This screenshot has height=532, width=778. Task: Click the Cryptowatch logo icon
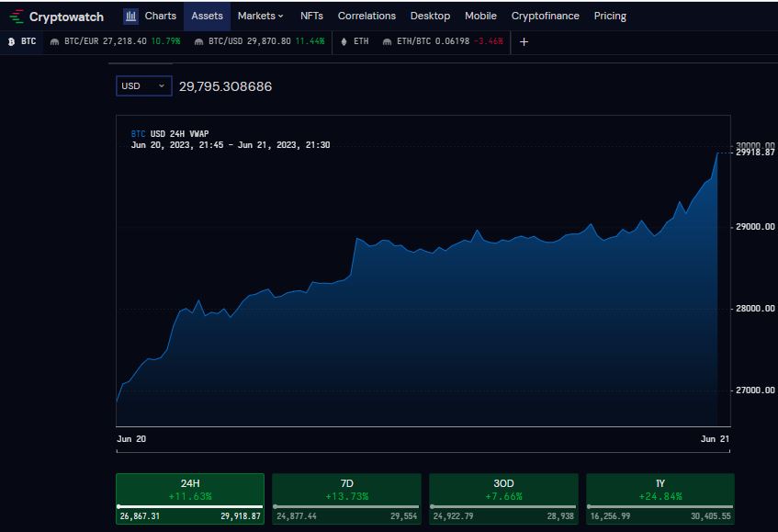click(x=14, y=16)
